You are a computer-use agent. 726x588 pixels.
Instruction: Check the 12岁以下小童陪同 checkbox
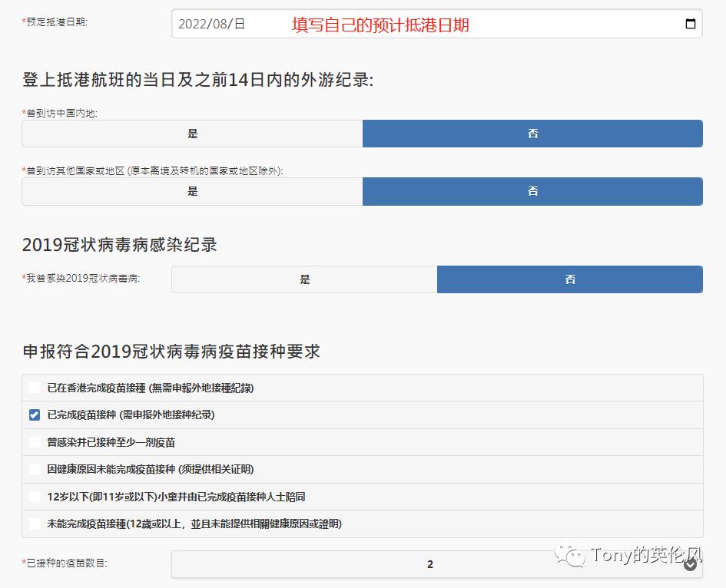34,497
